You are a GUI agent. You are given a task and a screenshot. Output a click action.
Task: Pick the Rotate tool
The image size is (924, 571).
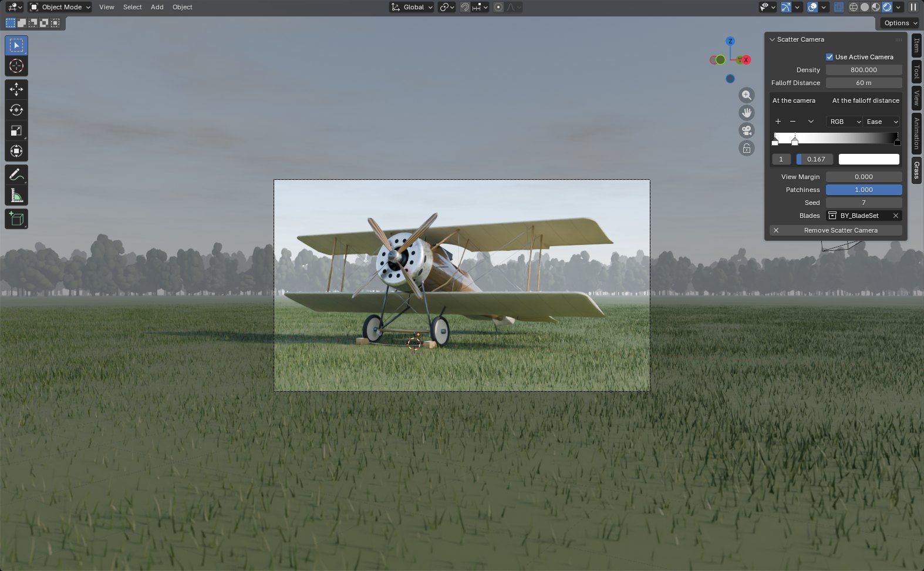tap(16, 110)
